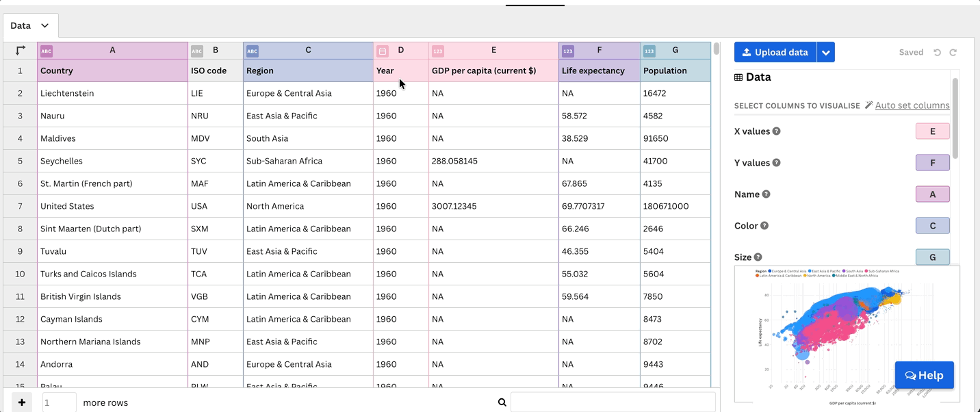Click the undo arrow next to Saved
This screenshot has height=412, width=980.
[x=937, y=52]
